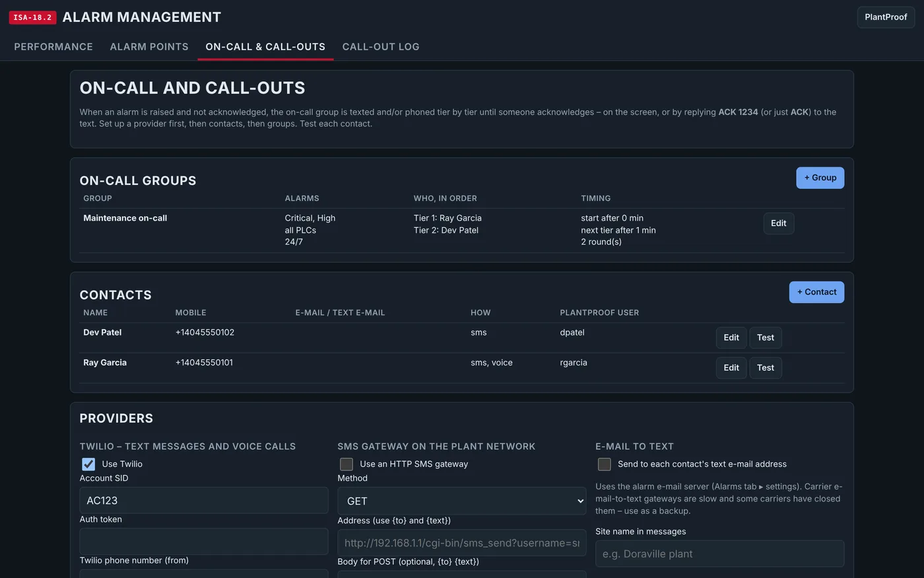Enable the Use Twilio checkbox

coord(88,464)
